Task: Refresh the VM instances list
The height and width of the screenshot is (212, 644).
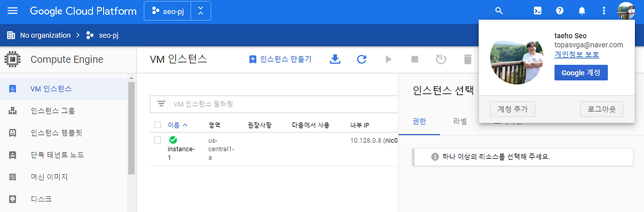Action: pyautogui.click(x=362, y=59)
